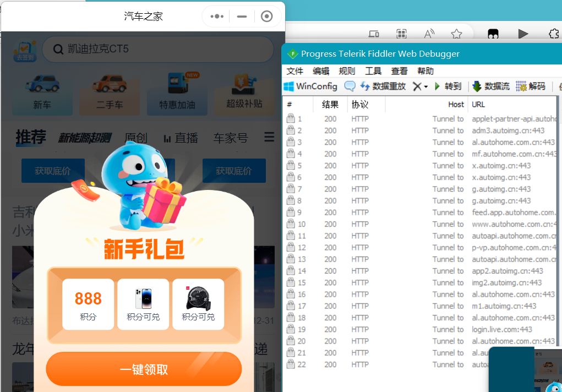Tap the 去签到 check-in icon
Screen dimensions: 562x392
(x=25, y=51)
